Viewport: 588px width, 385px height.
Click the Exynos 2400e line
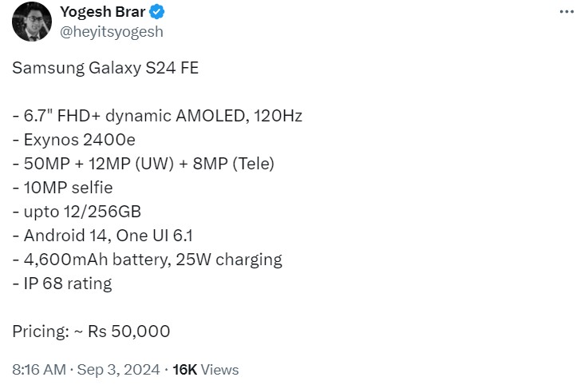(74, 141)
